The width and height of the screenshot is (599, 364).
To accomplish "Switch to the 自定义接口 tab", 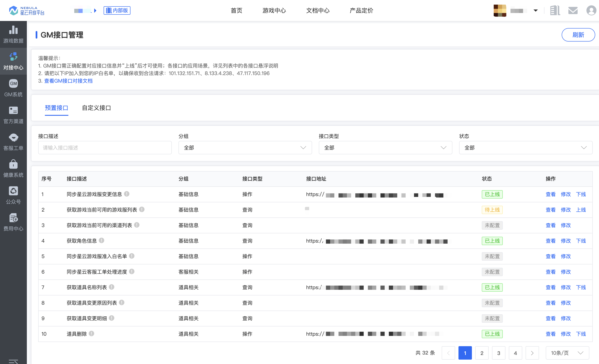I will (96, 108).
